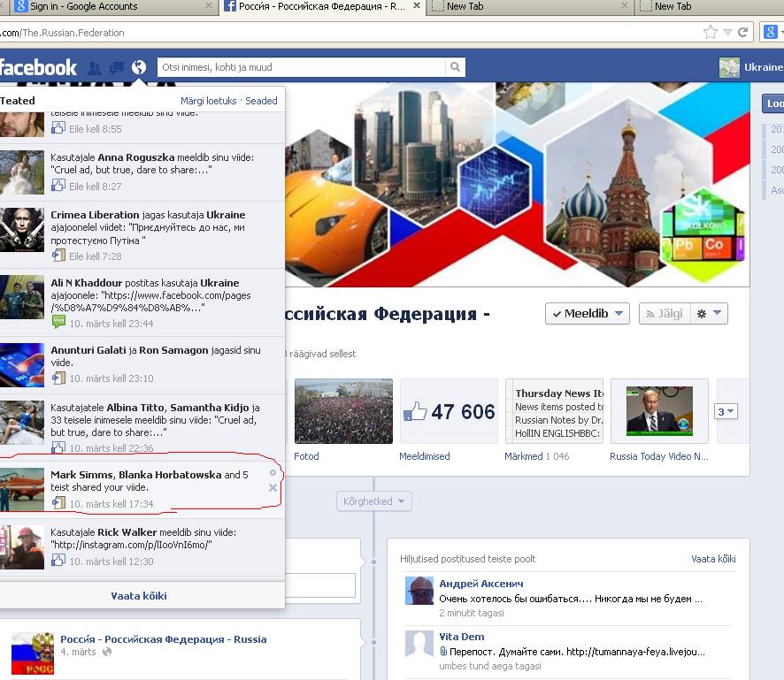Click the search magnifier button
The height and width of the screenshot is (680, 784).
click(455, 67)
